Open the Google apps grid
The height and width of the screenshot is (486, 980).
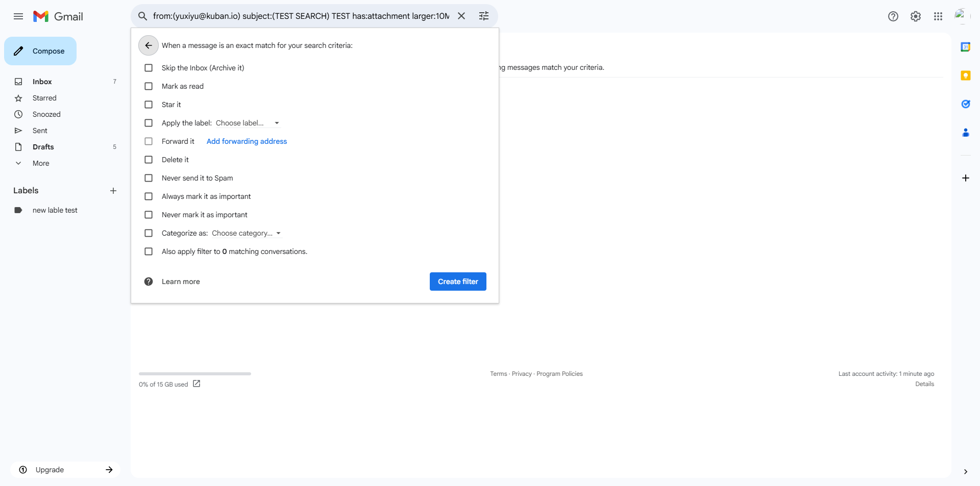click(x=938, y=16)
